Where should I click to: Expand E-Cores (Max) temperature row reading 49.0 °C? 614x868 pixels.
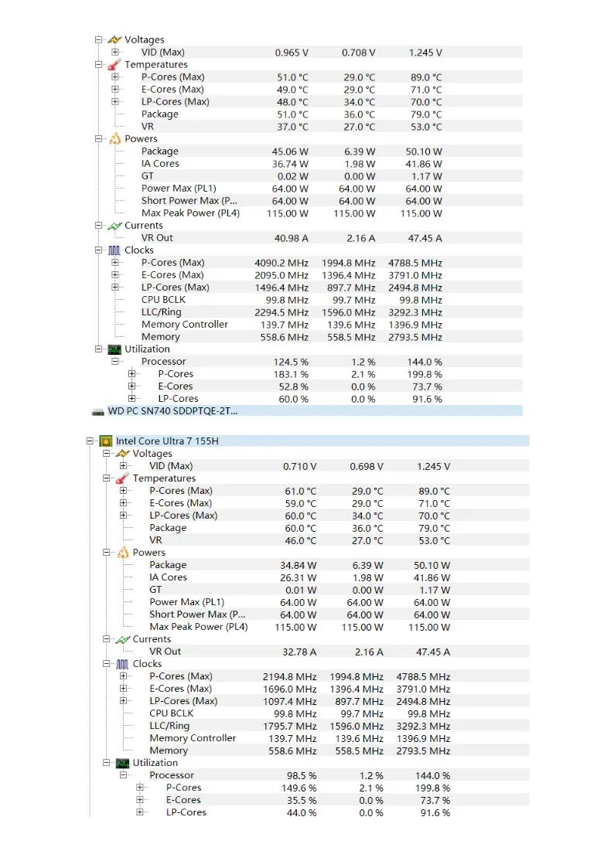[115, 89]
